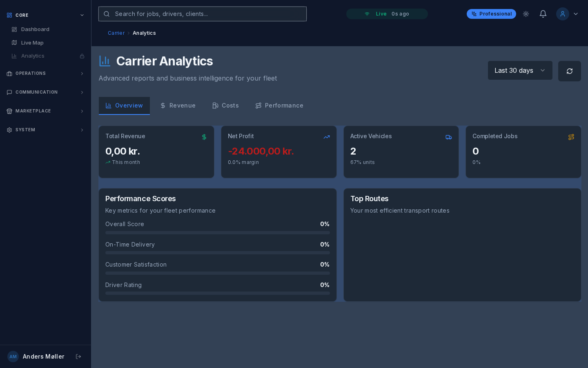Click the lock icon next to Analytics
This screenshot has height=368, width=588.
[82, 56]
